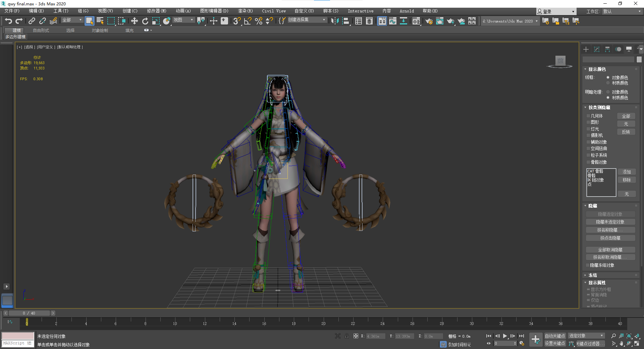Click the 自动关键点 button
This screenshot has width=644, height=349.
click(x=554, y=336)
